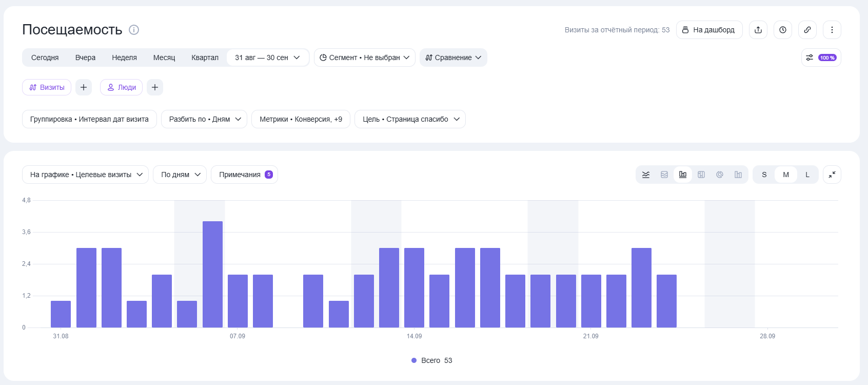Open the clock history icon button
Screen dimensions: 868x385
click(783, 30)
